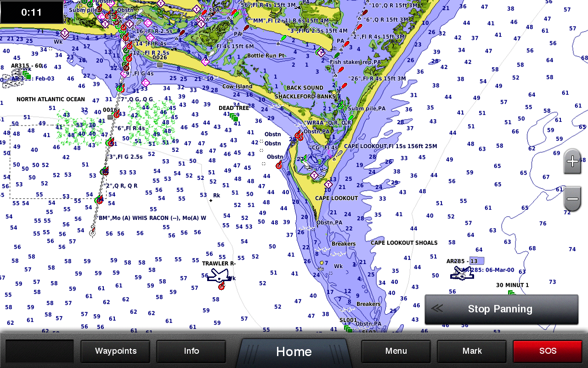
Task: Open the Waypoints screen
Action: [x=115, y=351]
